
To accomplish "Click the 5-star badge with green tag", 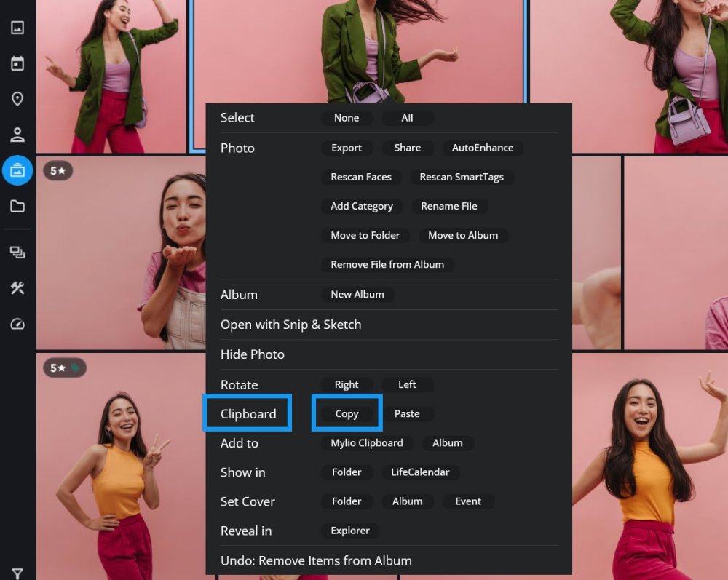I will (x=65, y=368).
